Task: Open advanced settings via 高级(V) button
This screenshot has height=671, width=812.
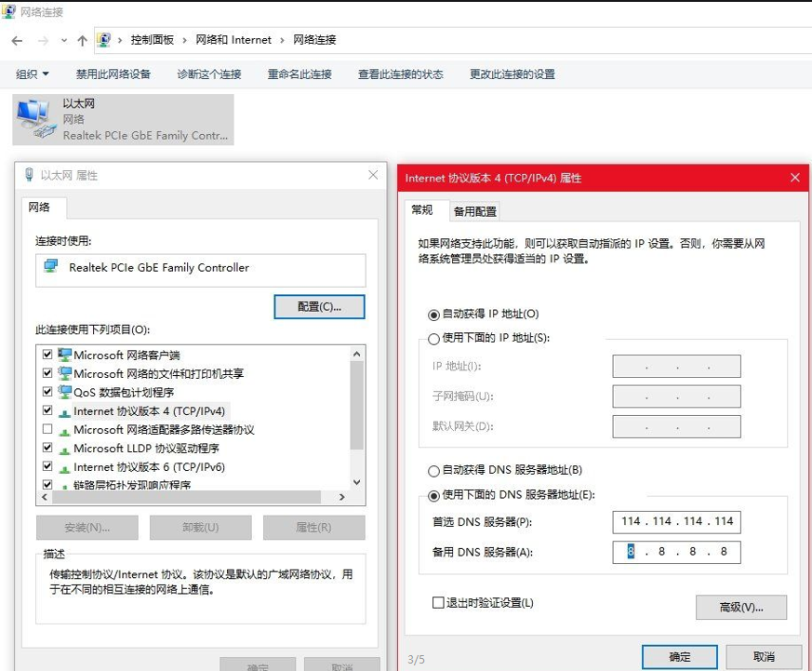Action: tap(740, 607)
